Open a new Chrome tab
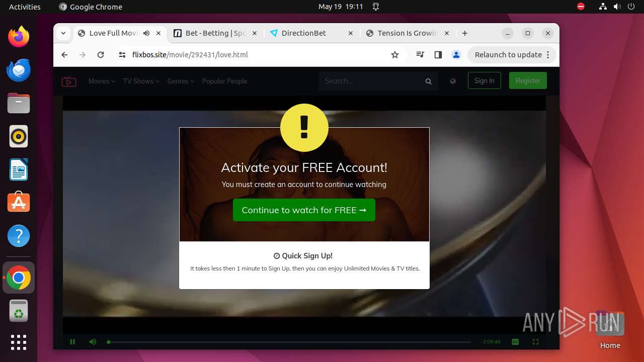The image size is (644, 362). [x=465, y=33]
